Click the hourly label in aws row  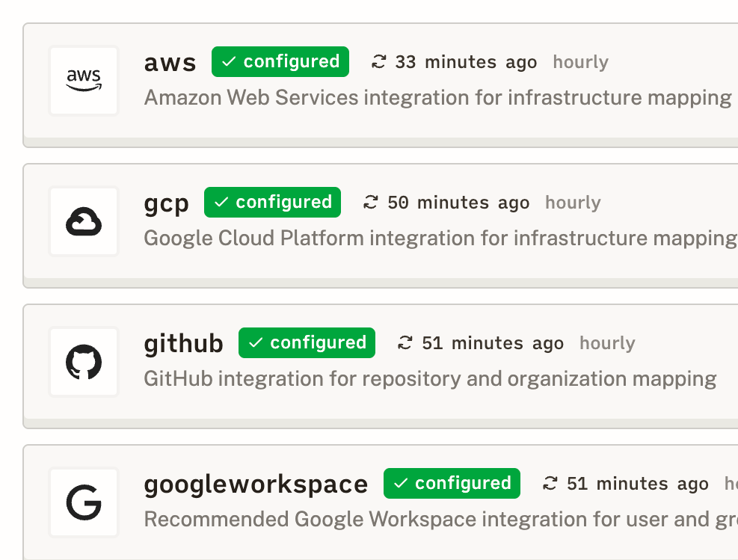tap(580, 62)
